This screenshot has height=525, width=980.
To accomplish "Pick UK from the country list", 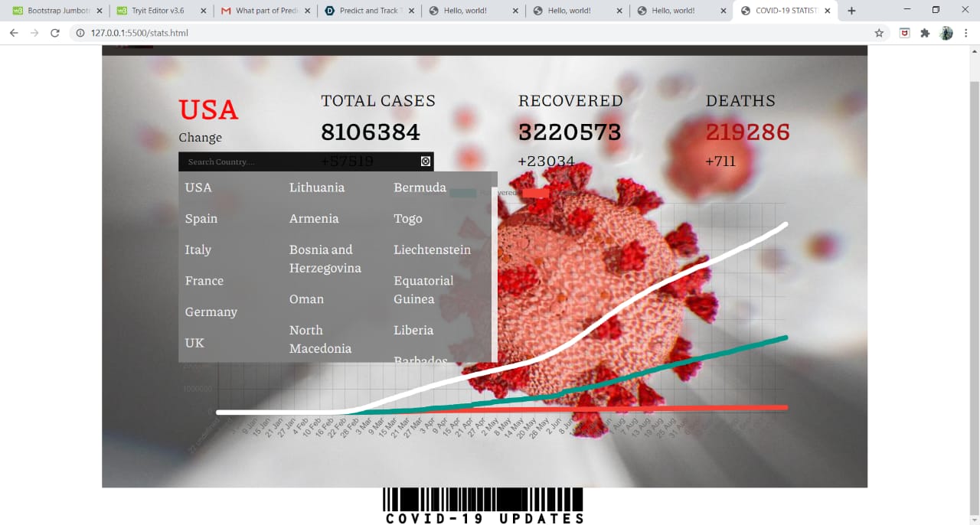I will (194, 343).
